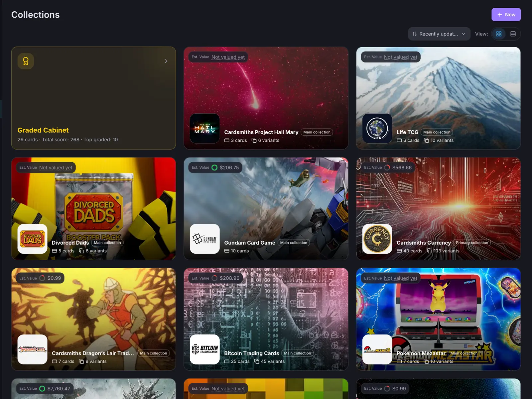The width and height of the screenshot is (532, 399).
Task: Click the sort arrows icon in sort dropdown
Action: click(415, 34)
